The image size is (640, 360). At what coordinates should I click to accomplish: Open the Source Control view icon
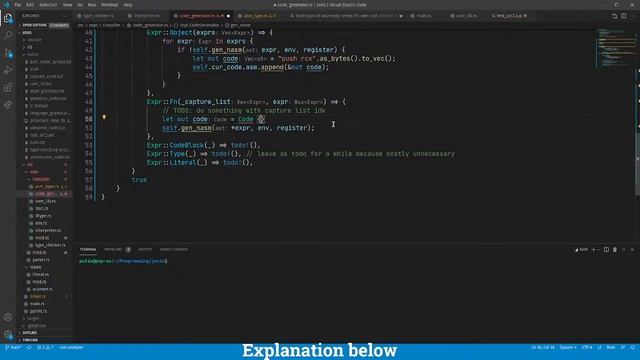(x=8, y=53)
